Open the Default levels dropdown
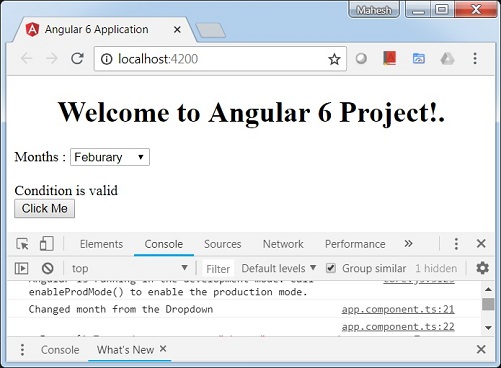Viewport: 501px width, 368px height. 278,268
